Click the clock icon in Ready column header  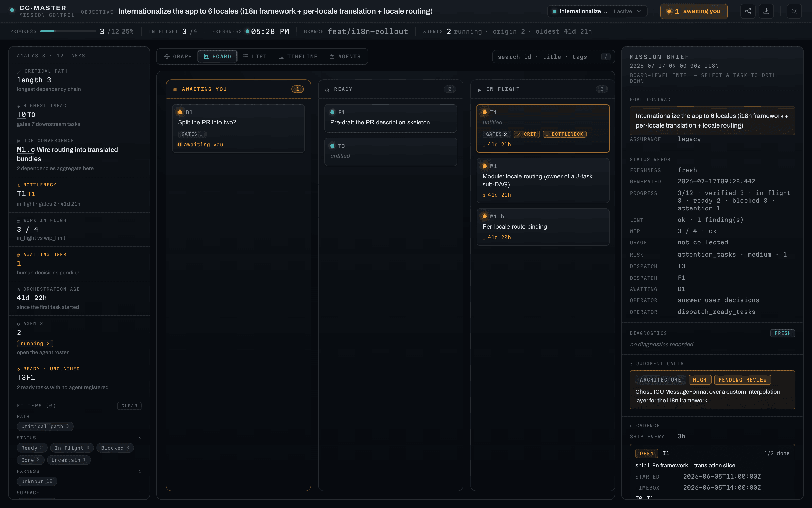coord(327,90)
